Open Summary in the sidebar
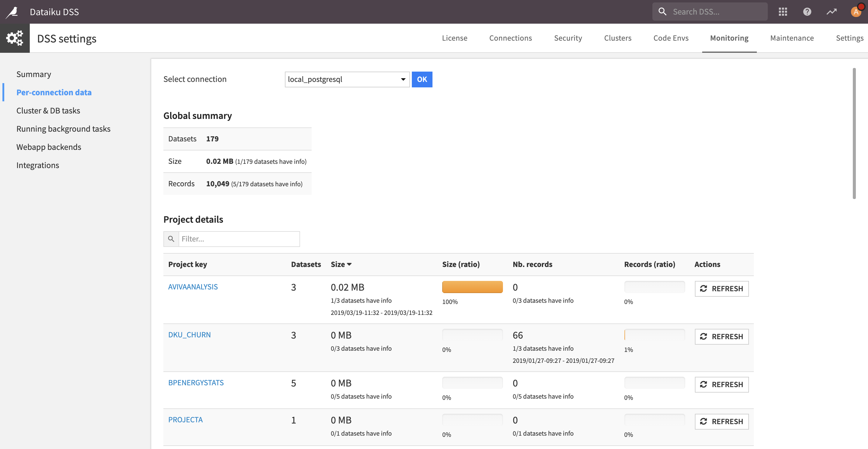Image resolution: width=868 pixels, height=449 pixels. pos(34,74)
